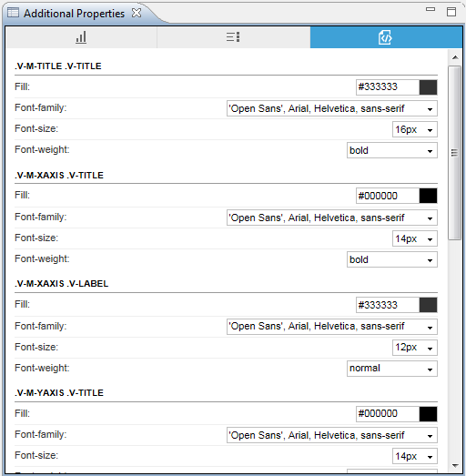Open the chart properties bar-graph tab

[x=81, y=37]
